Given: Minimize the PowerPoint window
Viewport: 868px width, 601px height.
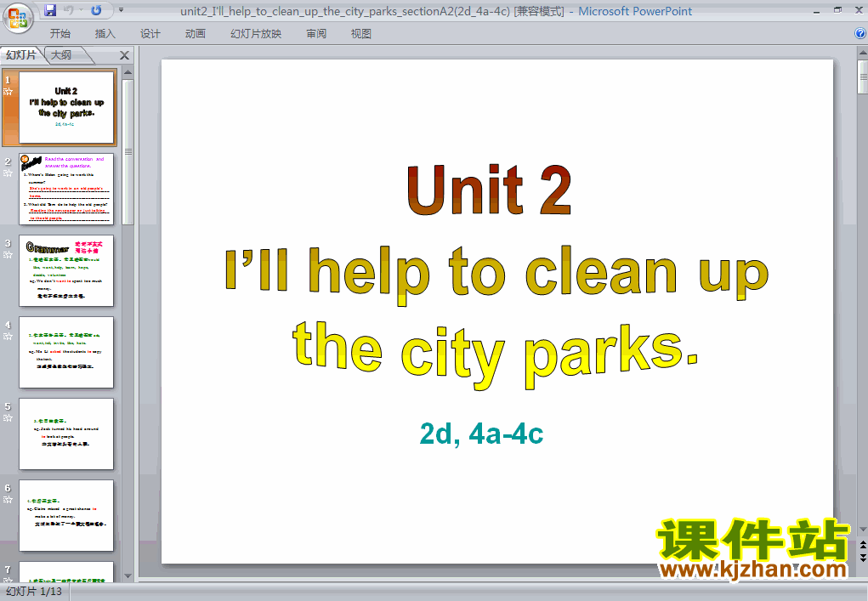Looking at the screenshot, I should point(816,10).
